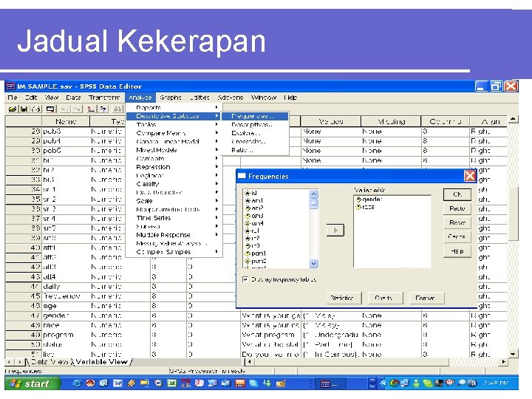Click Cancel in the Frequencies dialog
Viewport: 532px width, 399px height.
click(457, 236)
